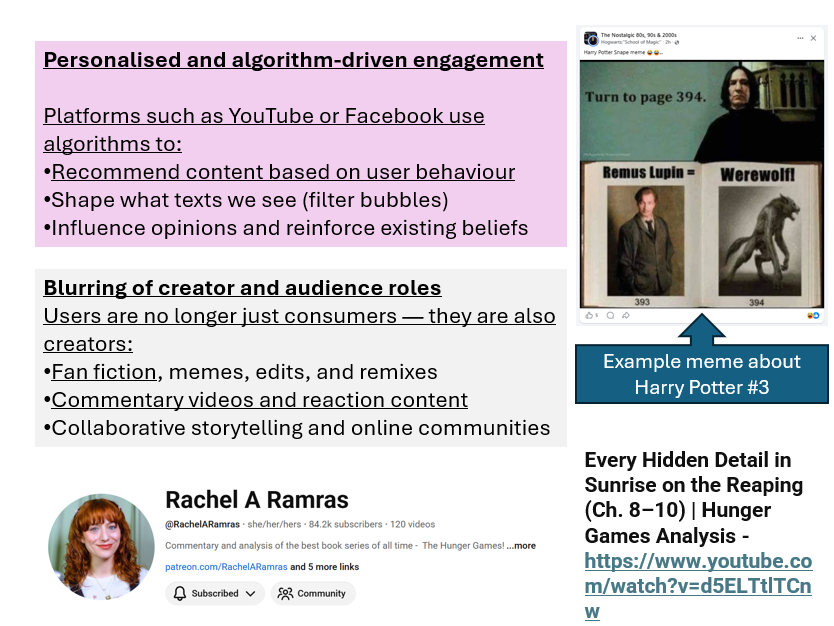Expand the Subscribed dropdown chevron

(x=251, y=594)
